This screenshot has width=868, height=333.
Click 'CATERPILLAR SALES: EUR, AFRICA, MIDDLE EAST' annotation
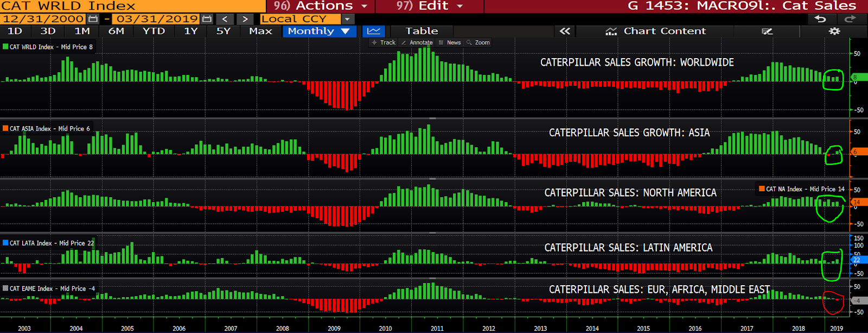pyautogui.click(x=659, y=290)
